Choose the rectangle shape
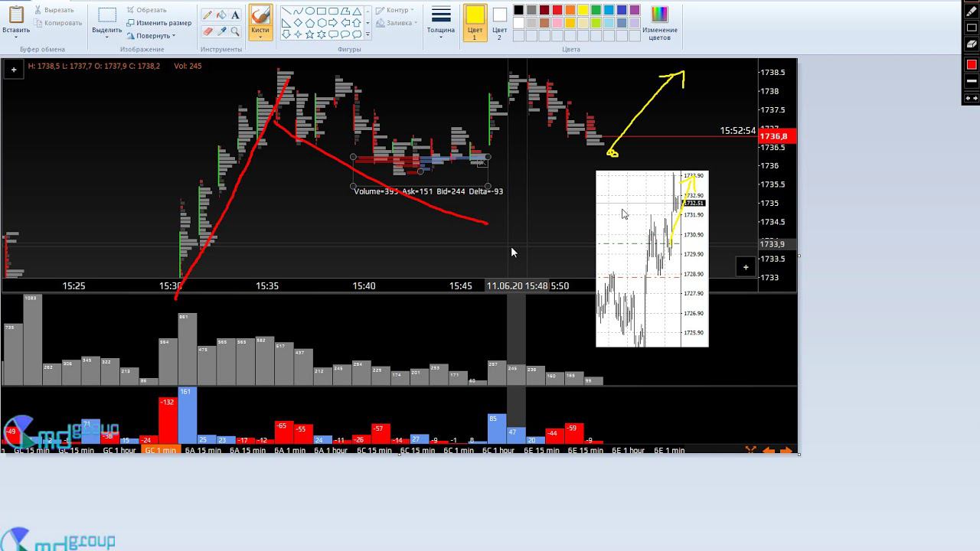The image size is (980, 551). click(322, 11)
